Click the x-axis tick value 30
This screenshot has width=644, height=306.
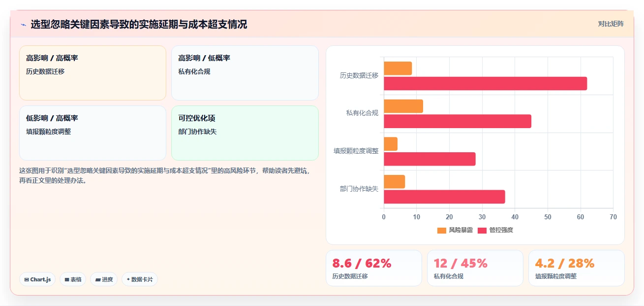[482, 217]
